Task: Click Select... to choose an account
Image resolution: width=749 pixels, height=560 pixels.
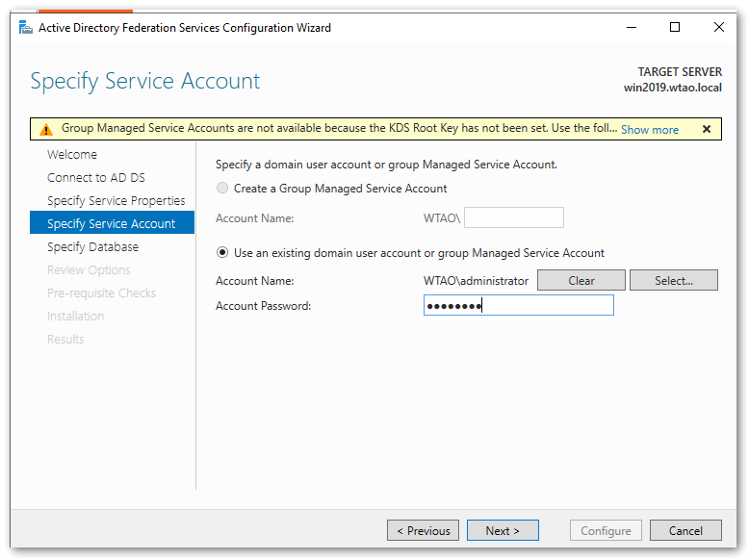Action: coord(673,281)
